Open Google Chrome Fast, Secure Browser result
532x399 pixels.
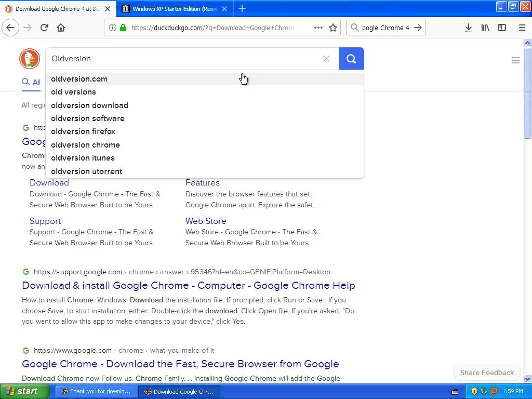coord(180,364)
